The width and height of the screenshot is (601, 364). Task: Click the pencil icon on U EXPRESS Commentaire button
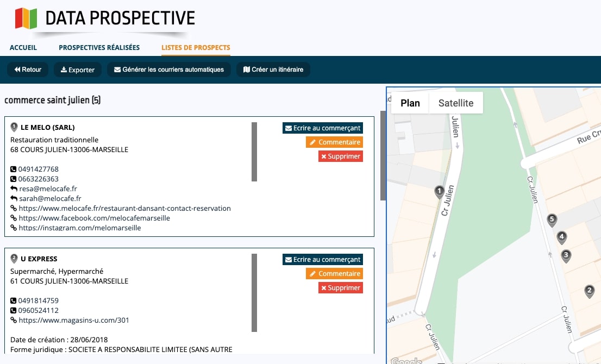312,273
